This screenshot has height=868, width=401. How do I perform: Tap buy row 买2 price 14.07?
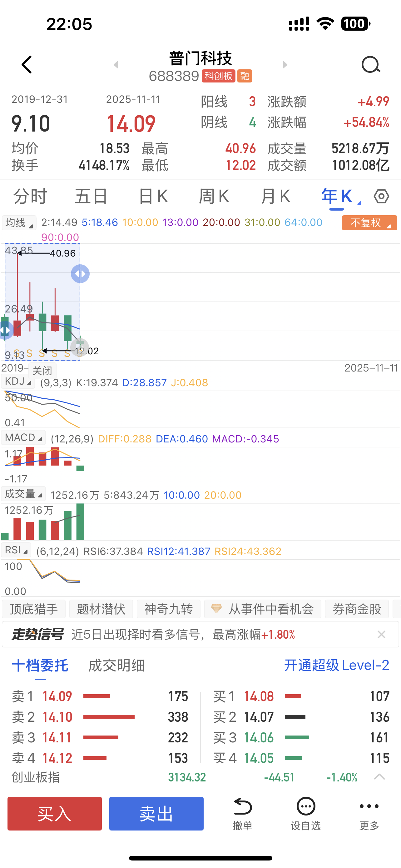tap(259, 717)
